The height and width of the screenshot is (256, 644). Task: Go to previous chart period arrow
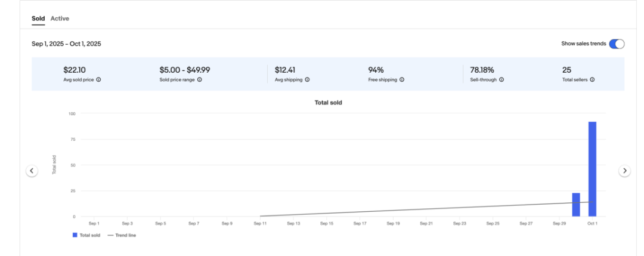tap(32, 171)
